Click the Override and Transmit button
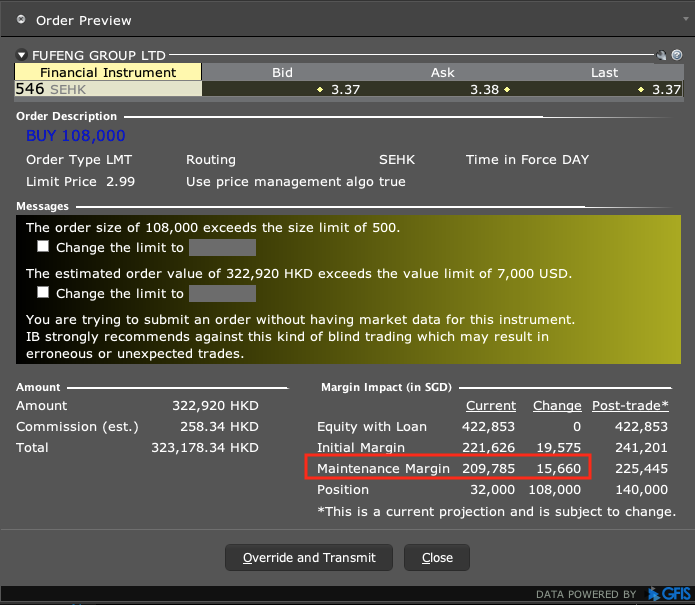695x605 pixels. (309, 558)
